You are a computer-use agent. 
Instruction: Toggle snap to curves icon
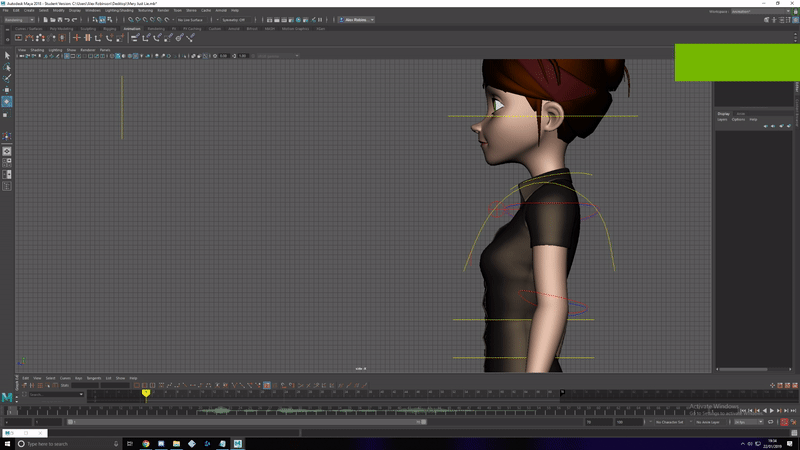tap(138, 19)
